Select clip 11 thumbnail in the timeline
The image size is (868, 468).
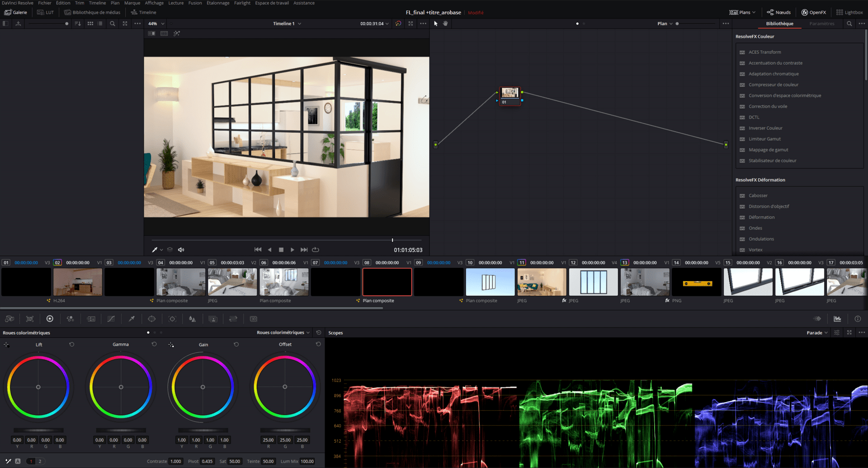pyautogui.click(x=542, y=282)
